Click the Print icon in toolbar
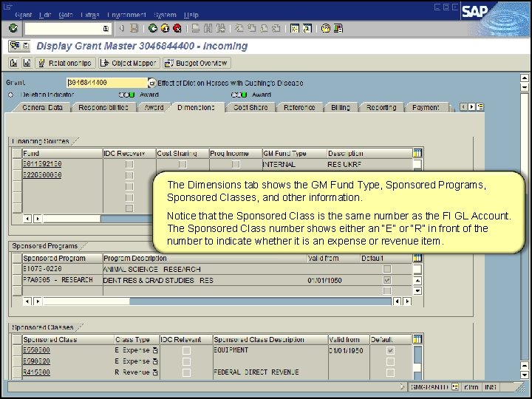 pyautogui.click(x=195, y=28)
